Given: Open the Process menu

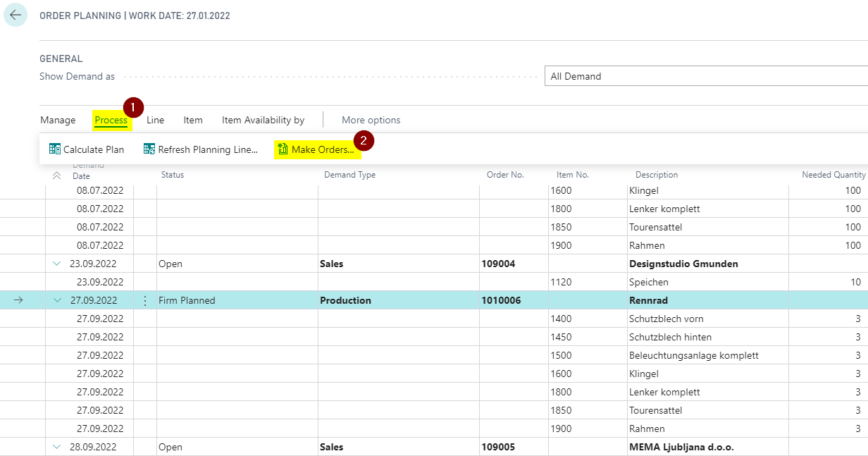Looking at the screenshot, I should [x=111, y=121].
